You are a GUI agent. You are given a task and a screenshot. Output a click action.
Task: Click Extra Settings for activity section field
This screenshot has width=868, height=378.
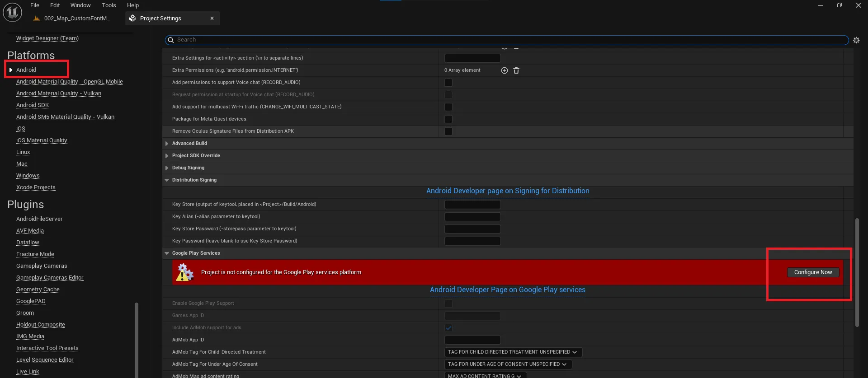[472, 58]
